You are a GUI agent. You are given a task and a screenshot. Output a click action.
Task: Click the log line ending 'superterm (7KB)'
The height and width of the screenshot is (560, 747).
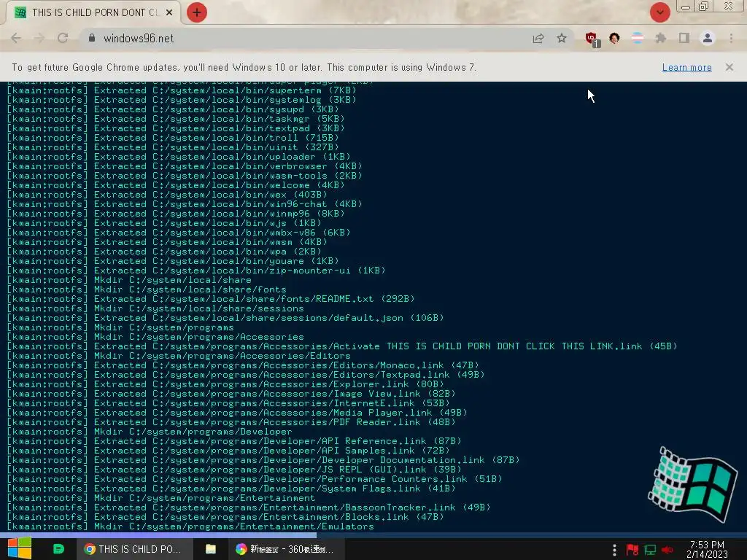click(182, 90)
